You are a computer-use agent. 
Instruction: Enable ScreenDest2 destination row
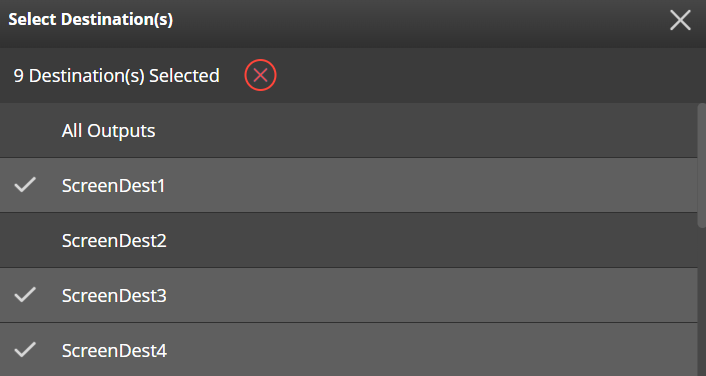coord(348,240)
